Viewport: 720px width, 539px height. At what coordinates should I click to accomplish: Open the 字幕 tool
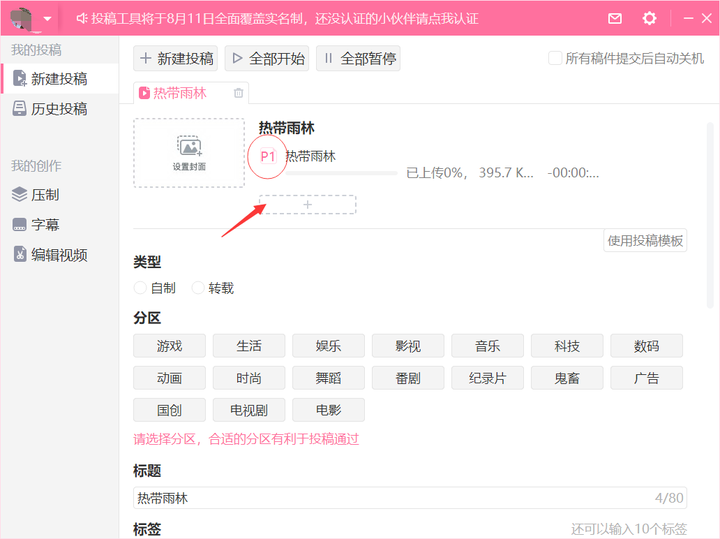[60, 225]
